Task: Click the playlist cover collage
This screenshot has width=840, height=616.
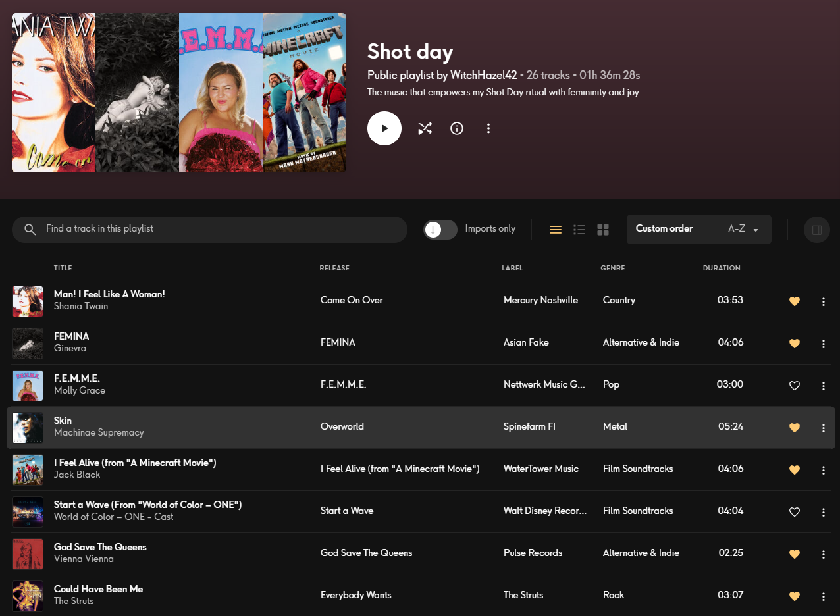Action: [179, 93]
